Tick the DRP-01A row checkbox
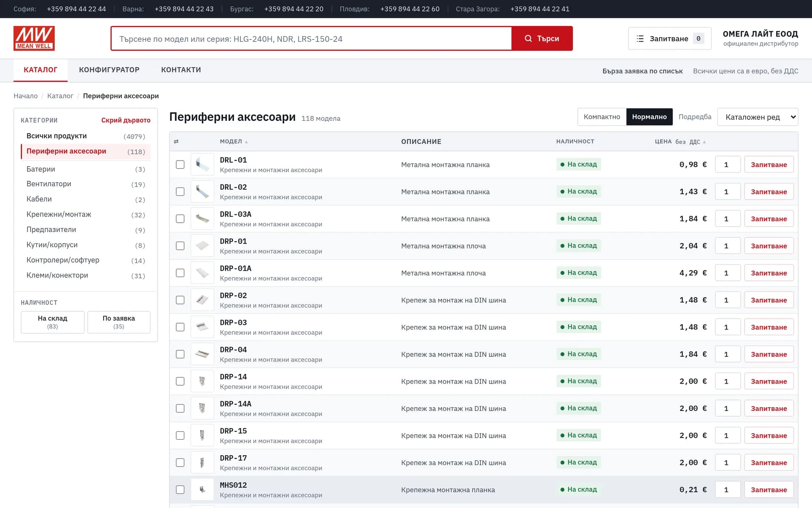The width and height of the screenshot is (812, 508). pos(180,273)
